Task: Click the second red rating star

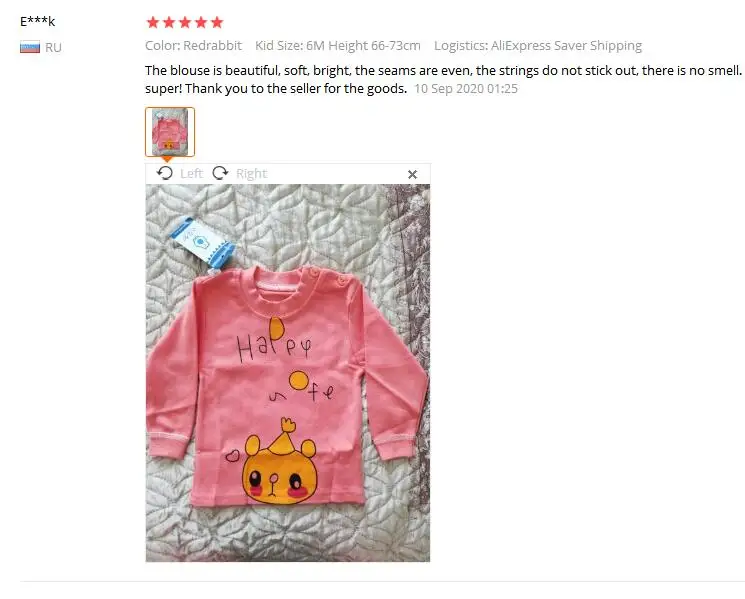Action: click(169, 22)
